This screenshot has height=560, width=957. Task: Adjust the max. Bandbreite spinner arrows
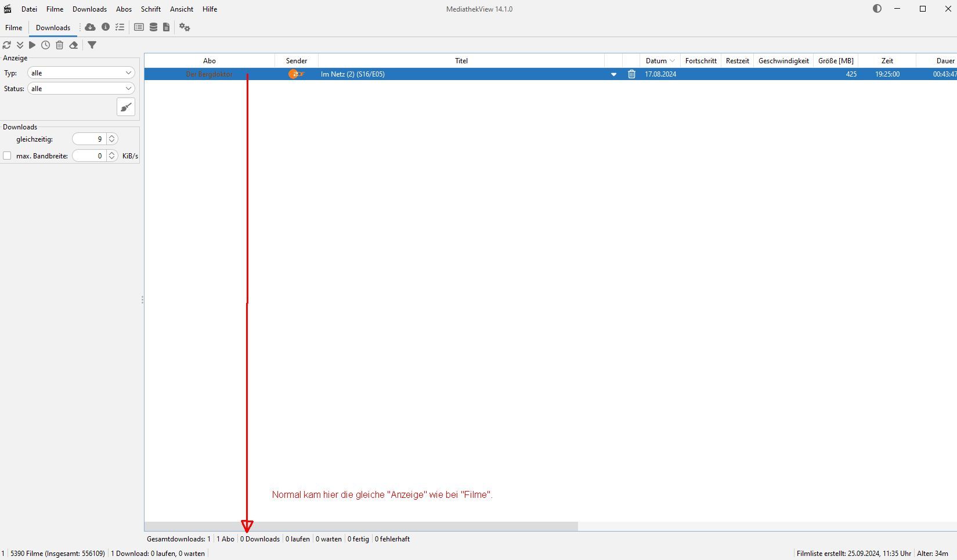112,156
